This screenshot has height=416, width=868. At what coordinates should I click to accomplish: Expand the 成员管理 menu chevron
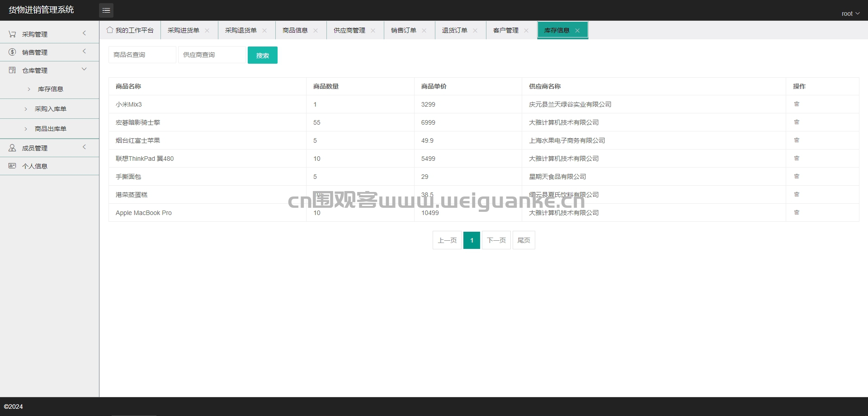(84, 147)
